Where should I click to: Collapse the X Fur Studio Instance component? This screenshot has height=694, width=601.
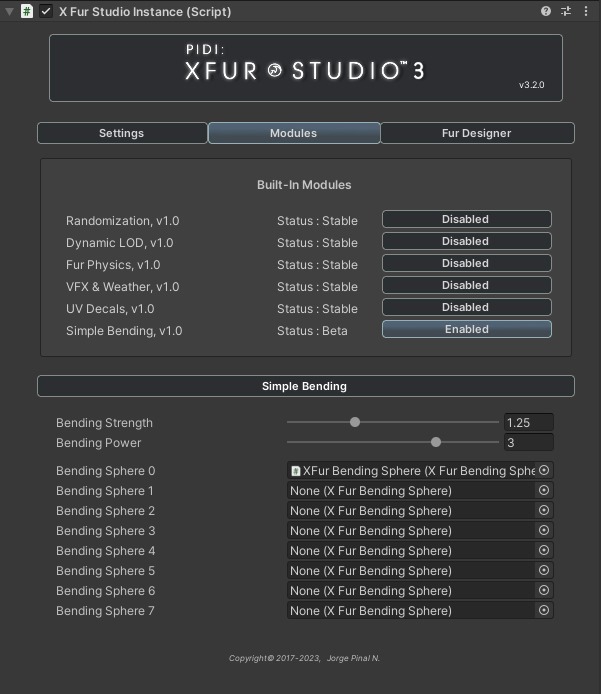[x=9, y=12]
